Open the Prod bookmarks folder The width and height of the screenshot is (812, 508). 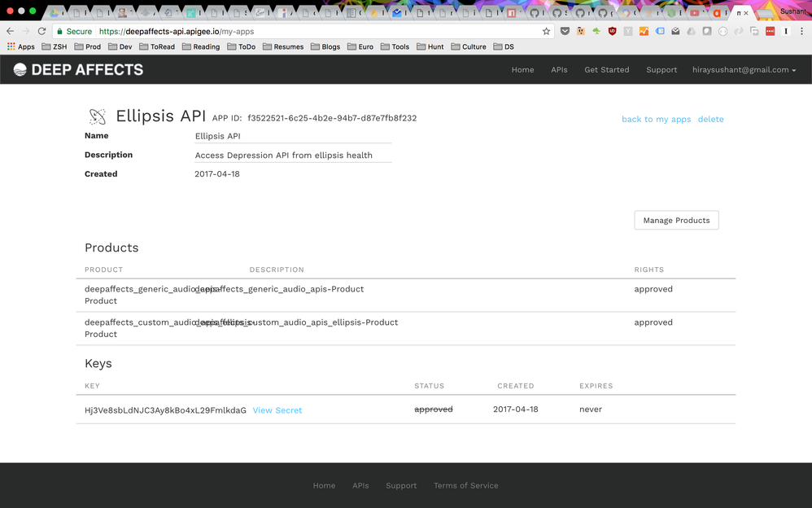(88, 46)
